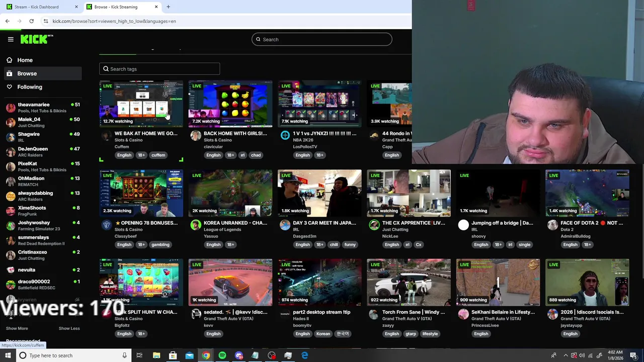Click the address bar URL
This screenshot has height=362, width=644.
point(114,21)
